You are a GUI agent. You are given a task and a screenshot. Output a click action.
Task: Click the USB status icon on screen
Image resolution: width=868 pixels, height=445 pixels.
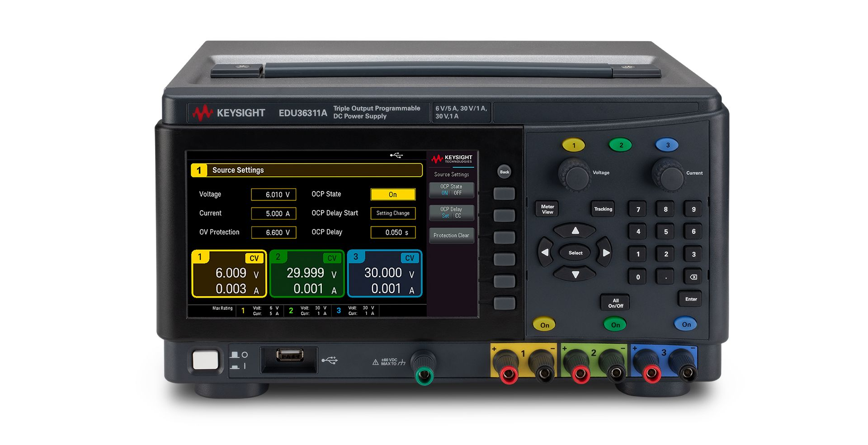[x=396, y=156]
